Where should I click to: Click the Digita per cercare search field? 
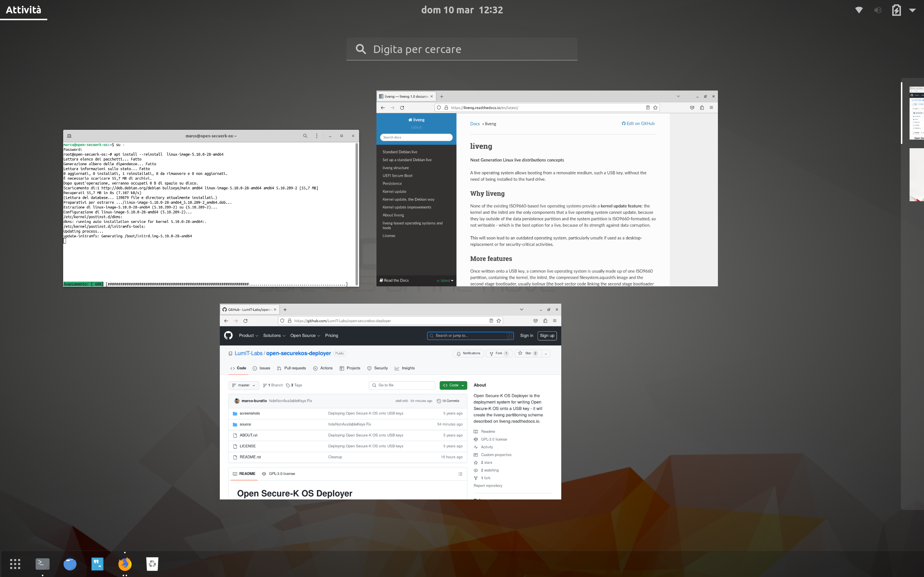[x=462, y=49]
